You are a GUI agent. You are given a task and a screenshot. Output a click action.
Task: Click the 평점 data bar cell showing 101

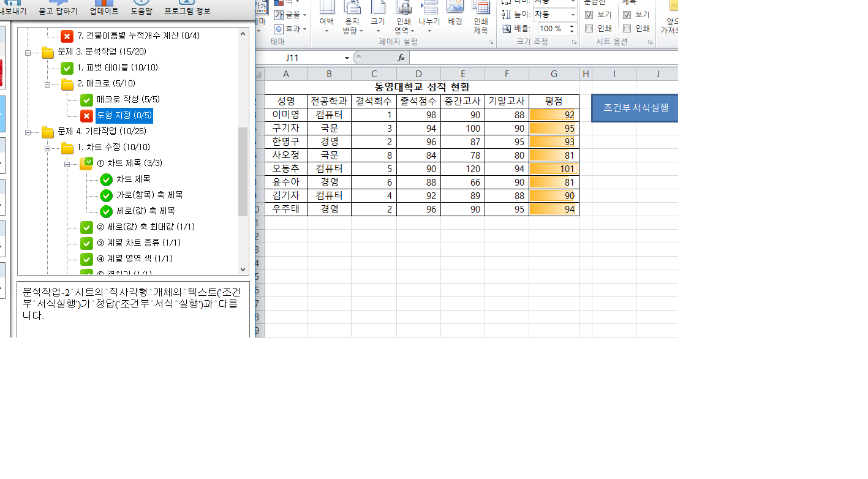click(554, 168)
